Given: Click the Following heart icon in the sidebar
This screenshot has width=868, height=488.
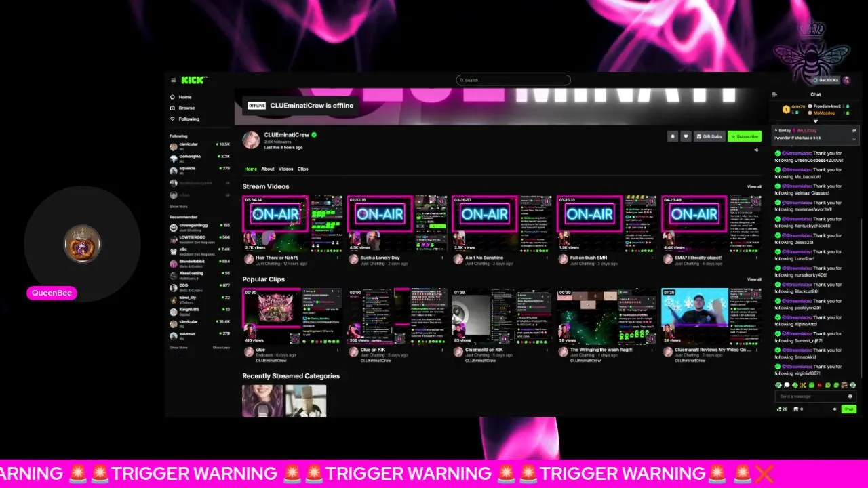Looking at the screenshot, I should point(173,119).
